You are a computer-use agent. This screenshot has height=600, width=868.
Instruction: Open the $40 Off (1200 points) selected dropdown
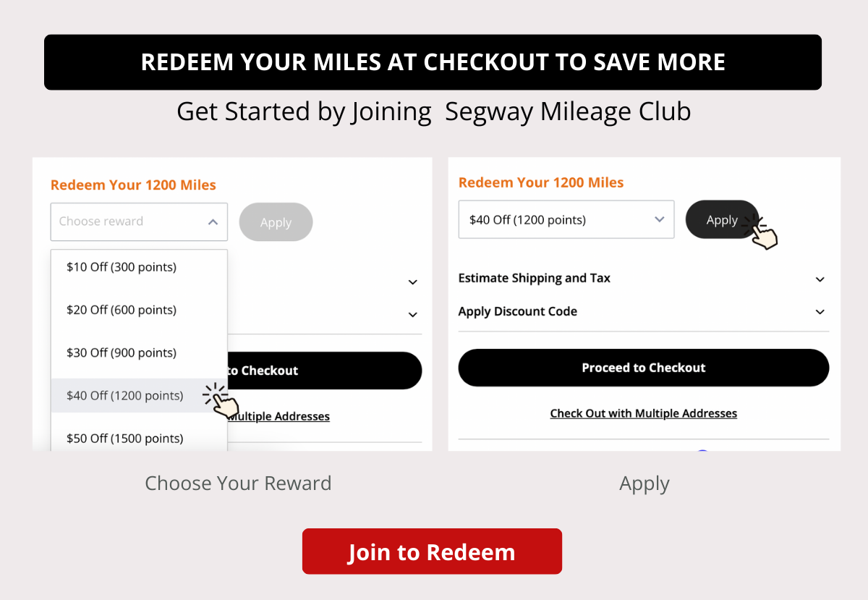566,219
